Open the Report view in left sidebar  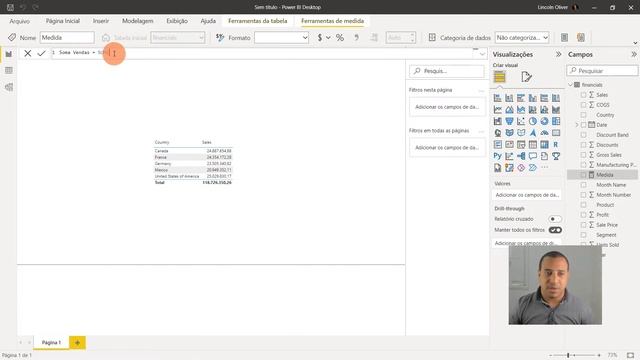(x=9, y=54)
